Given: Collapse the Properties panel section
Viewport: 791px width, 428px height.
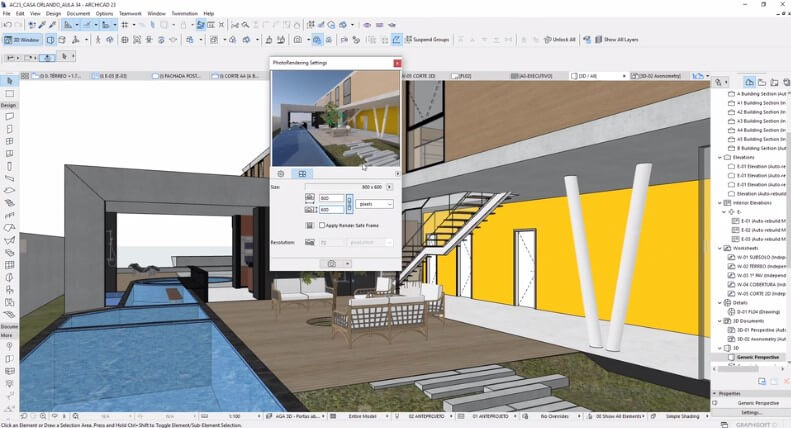Looking at the screenshot, I should (715, 393).
